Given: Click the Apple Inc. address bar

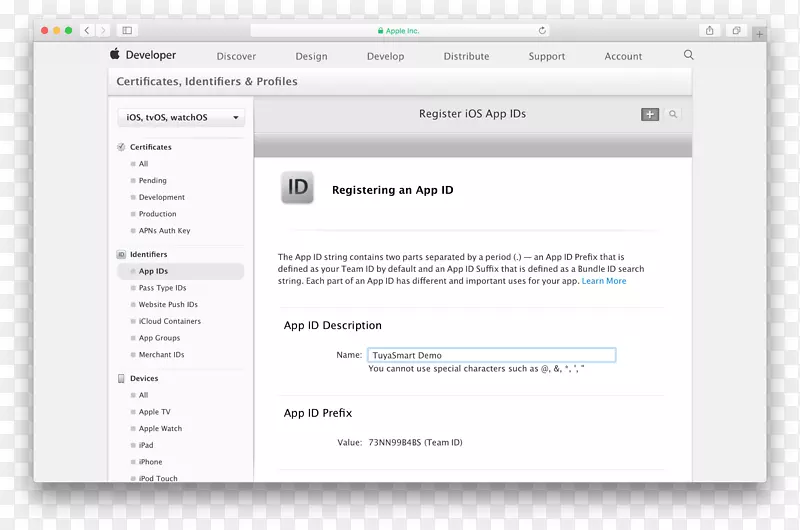Looking at the screenshot, I should (399, 31).
